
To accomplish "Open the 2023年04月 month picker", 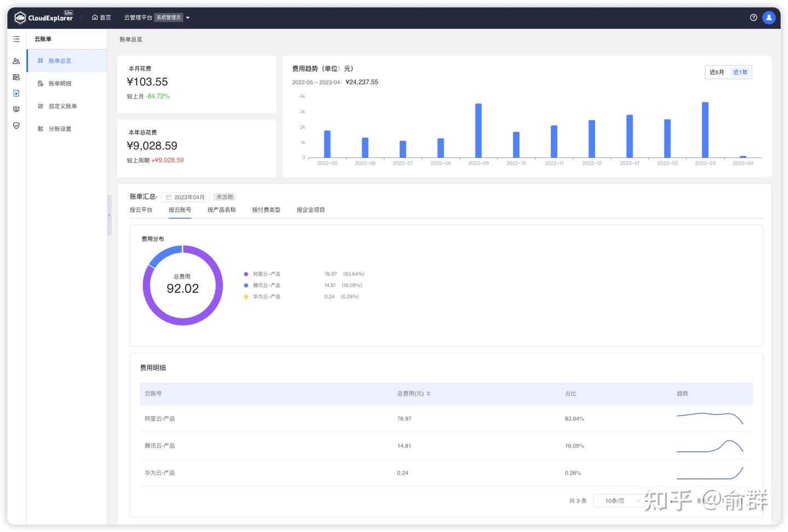I will 186,197.
